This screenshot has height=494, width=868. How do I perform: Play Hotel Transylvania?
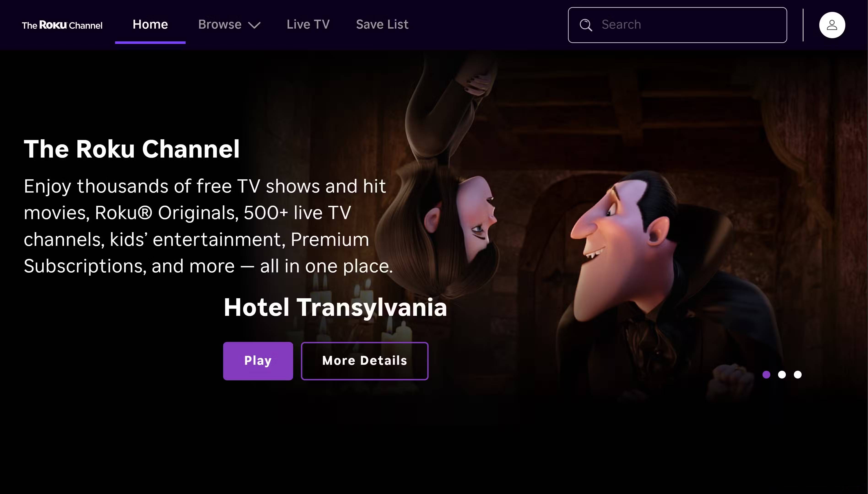tap(258, 361)
